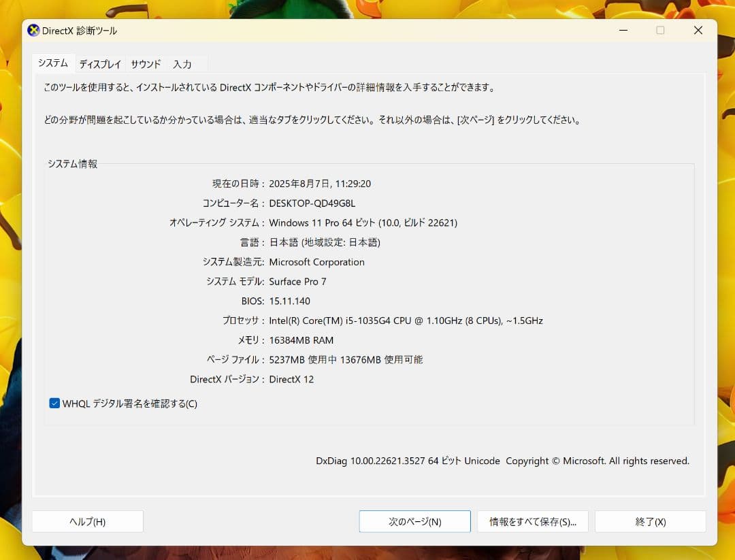Click the DirectX icon in the title bar
The width and height of the screenshot is (735, 560).
33,30
